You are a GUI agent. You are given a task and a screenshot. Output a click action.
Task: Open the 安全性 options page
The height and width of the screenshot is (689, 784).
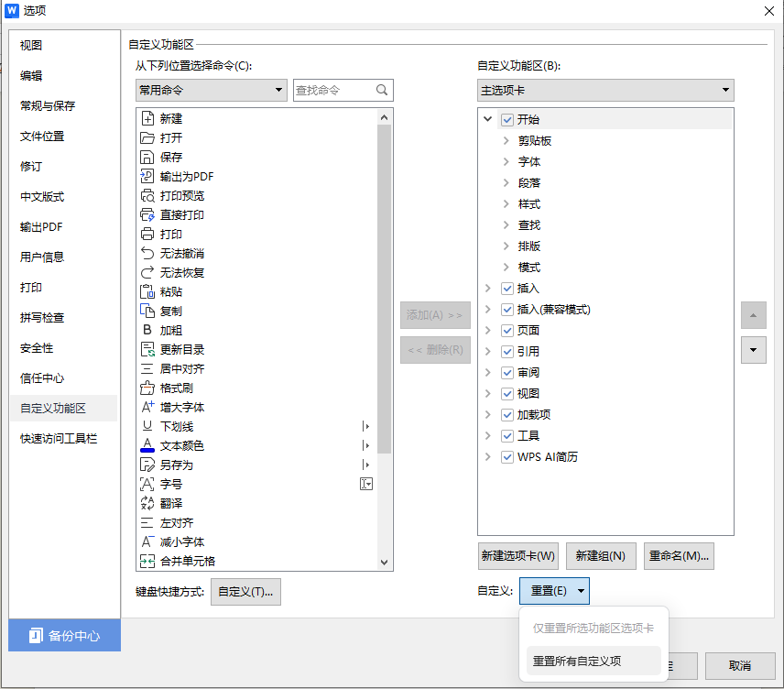click(37, 348)
